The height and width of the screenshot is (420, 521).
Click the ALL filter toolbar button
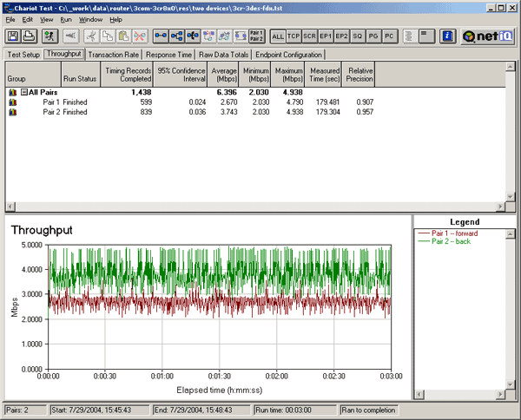click(278, 36)
